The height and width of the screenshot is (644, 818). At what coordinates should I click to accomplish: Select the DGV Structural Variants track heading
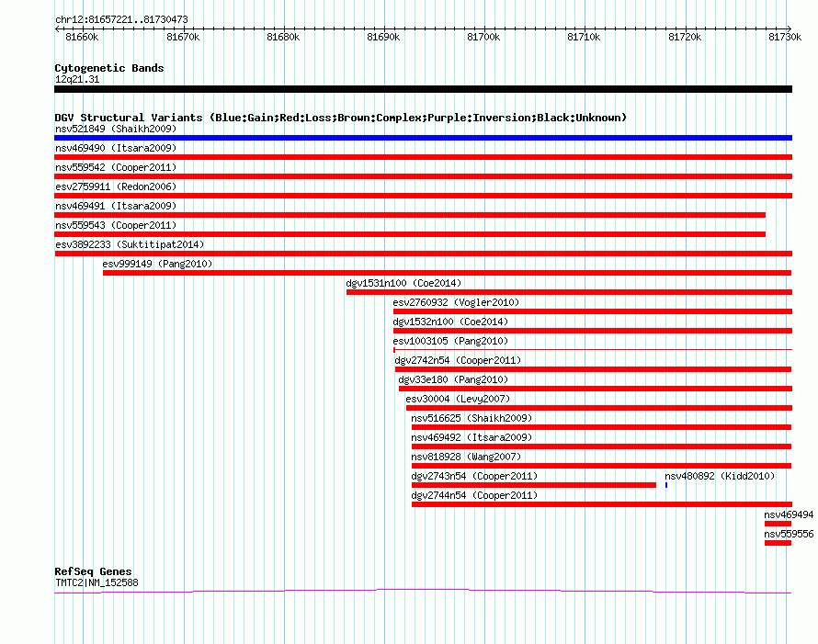pos(341,118)
